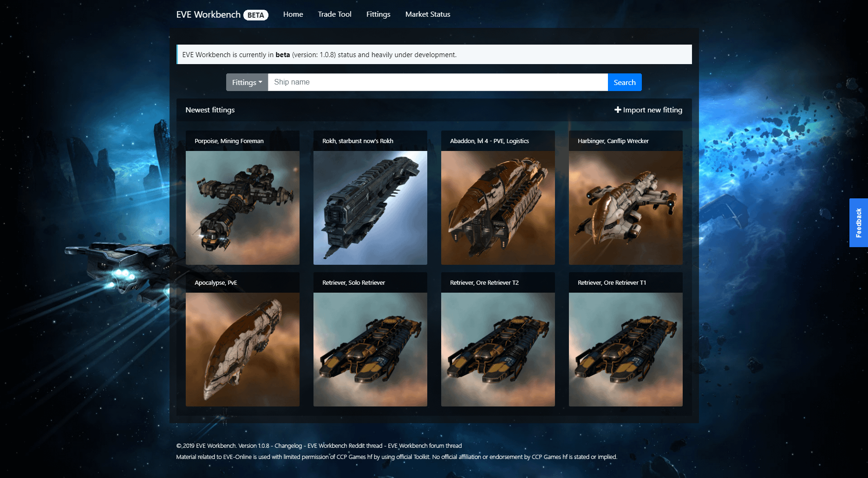Click the 'Apocalypse, PvE' title text
Image resolution: width=868 pixels, height=478 pixels.
pos(215,283)
